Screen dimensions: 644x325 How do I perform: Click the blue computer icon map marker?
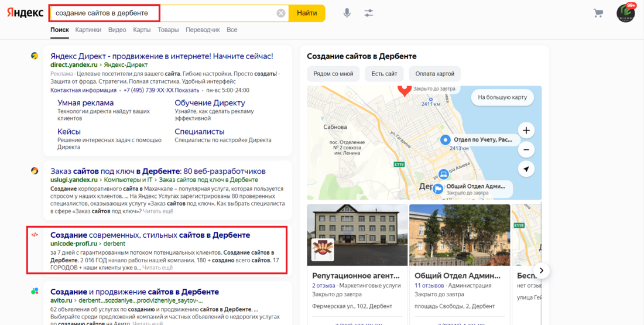(443, 174)
